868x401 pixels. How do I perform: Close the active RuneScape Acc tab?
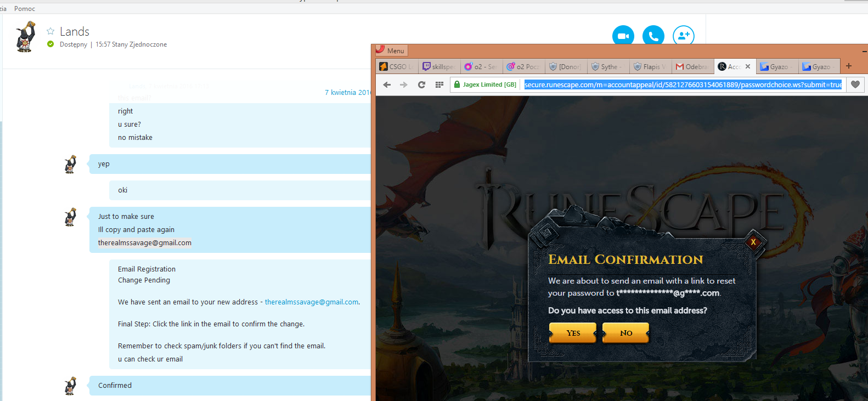pos(748,66)
